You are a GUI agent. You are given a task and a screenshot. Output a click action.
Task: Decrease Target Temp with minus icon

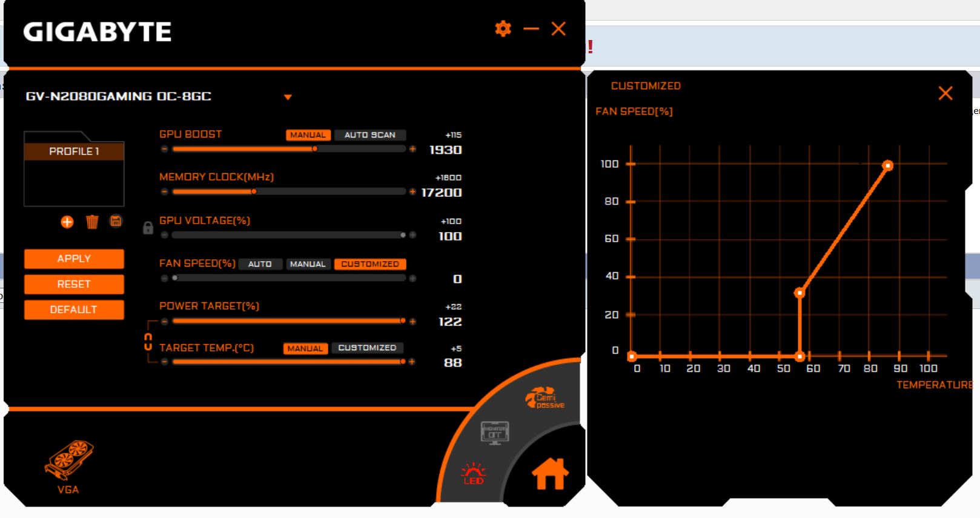pyautogui.click(x=164, y=362)
